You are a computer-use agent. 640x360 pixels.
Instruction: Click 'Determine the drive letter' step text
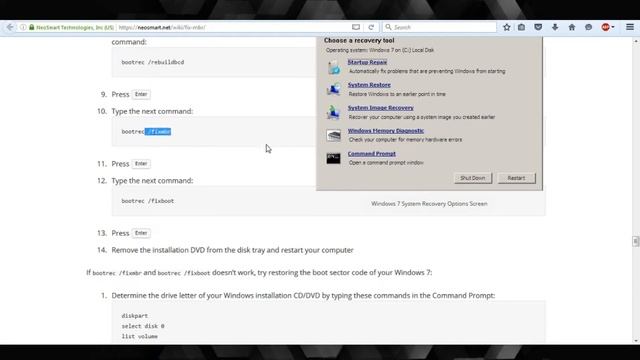pyautogui.click(x=303, y=295)
